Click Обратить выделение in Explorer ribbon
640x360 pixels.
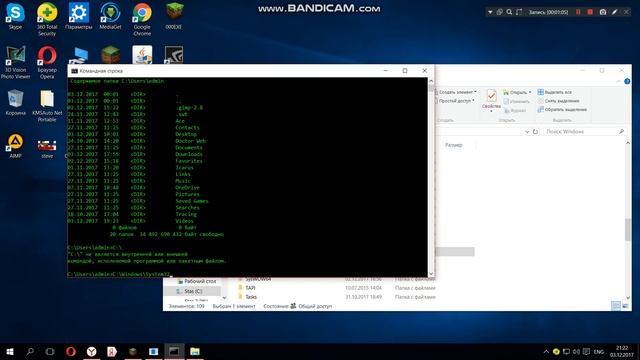[x=562, y=109]
